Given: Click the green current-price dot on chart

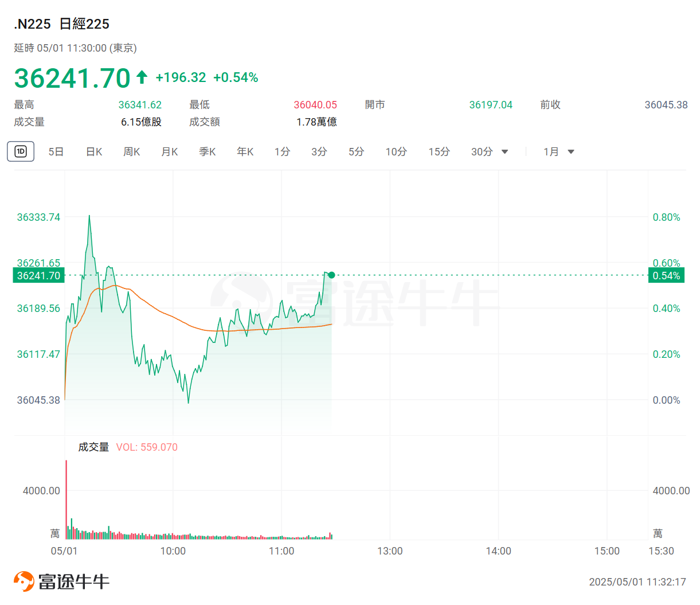Looking at the screenshot, I should [331, 275].
